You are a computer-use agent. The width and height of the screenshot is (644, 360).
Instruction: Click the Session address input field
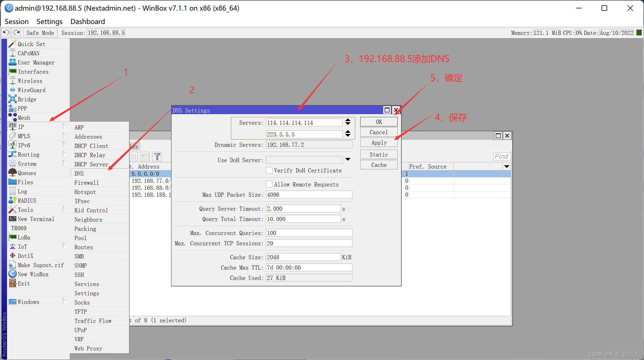click(106, 32)
